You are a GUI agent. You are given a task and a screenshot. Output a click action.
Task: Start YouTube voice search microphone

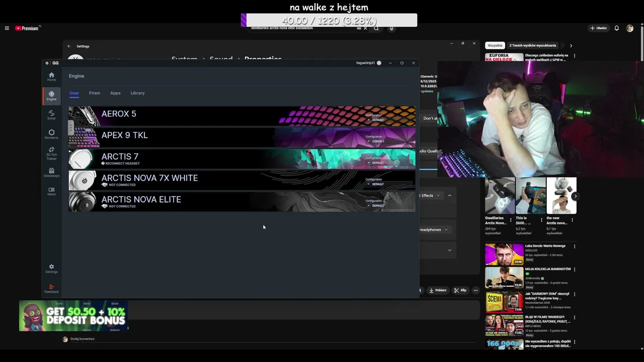point(391,28)
